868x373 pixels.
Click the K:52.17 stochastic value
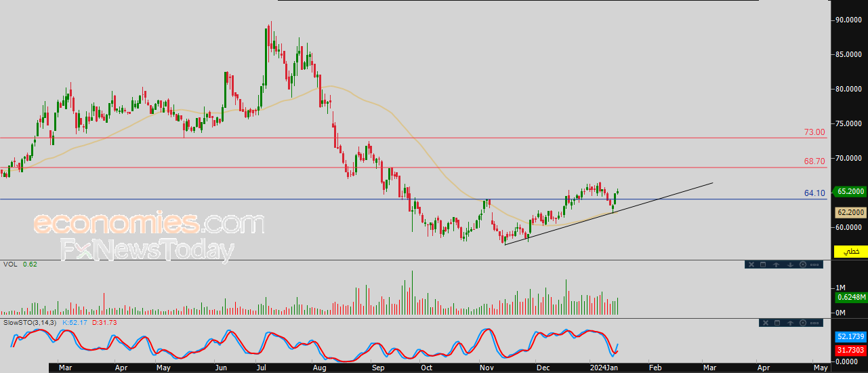pos(75,322)
